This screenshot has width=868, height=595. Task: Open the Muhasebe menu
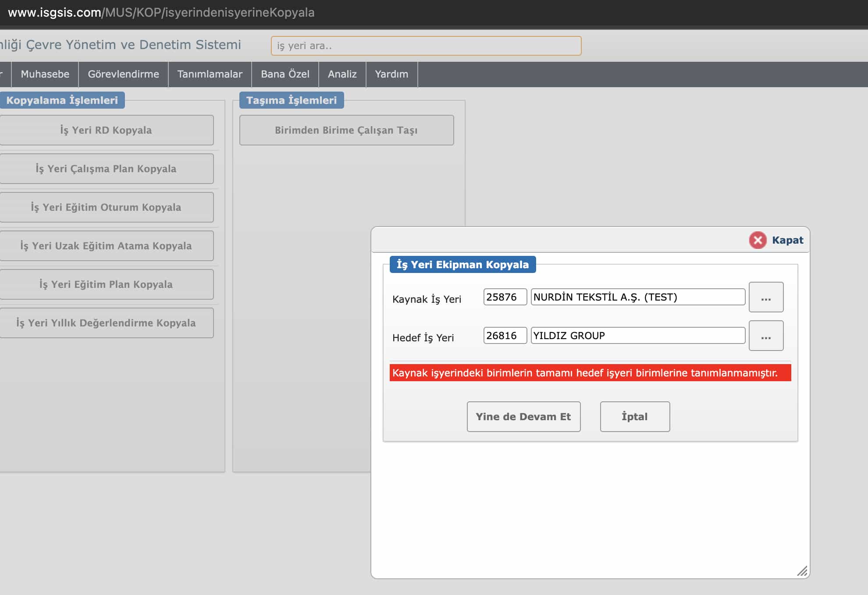point(45,74)
